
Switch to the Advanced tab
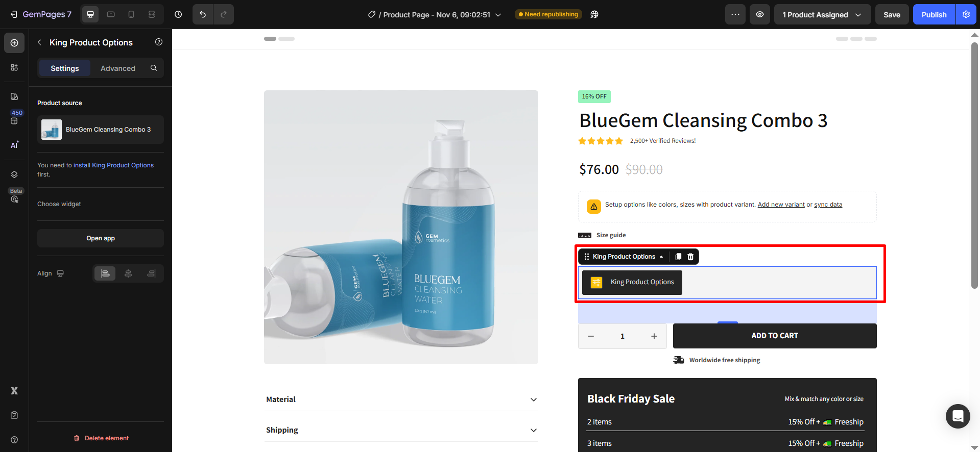click(118, 68)
